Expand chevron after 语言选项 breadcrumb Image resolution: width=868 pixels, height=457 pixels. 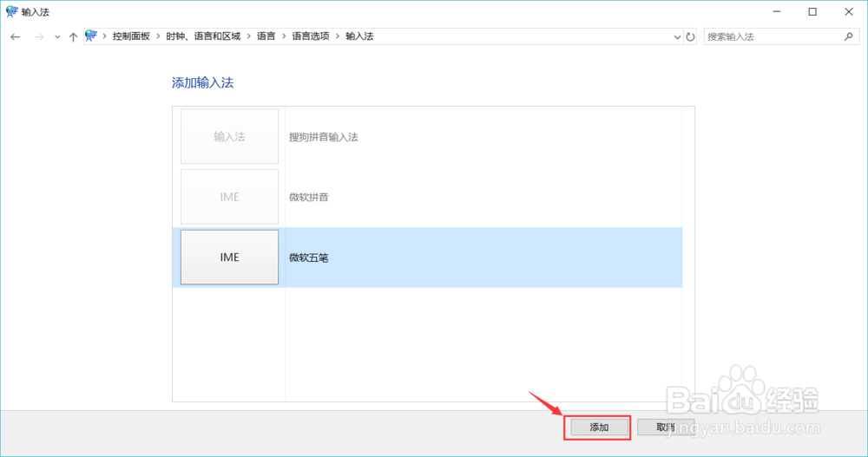[x=338, y=36]
